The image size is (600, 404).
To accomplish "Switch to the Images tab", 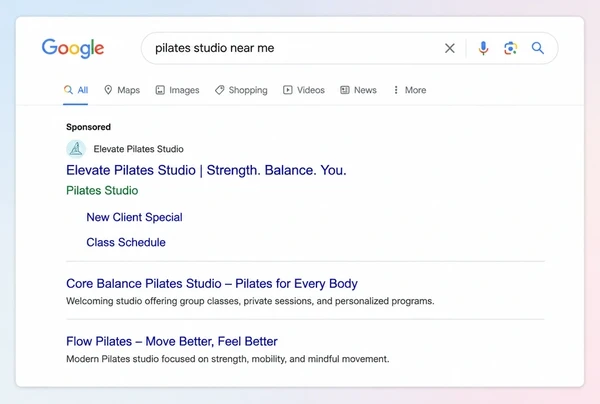I will (177, 90).
